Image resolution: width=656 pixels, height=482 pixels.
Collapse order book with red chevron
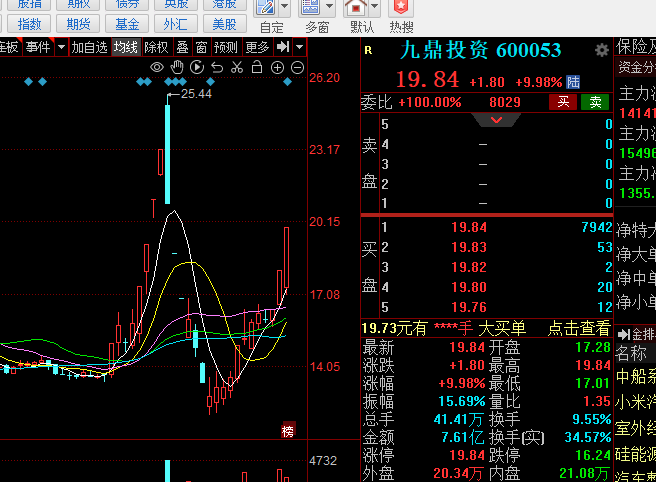point(496,120)
